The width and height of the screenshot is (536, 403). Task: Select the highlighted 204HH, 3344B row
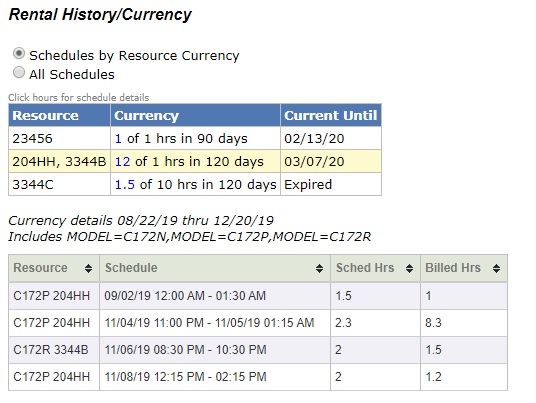195,161
